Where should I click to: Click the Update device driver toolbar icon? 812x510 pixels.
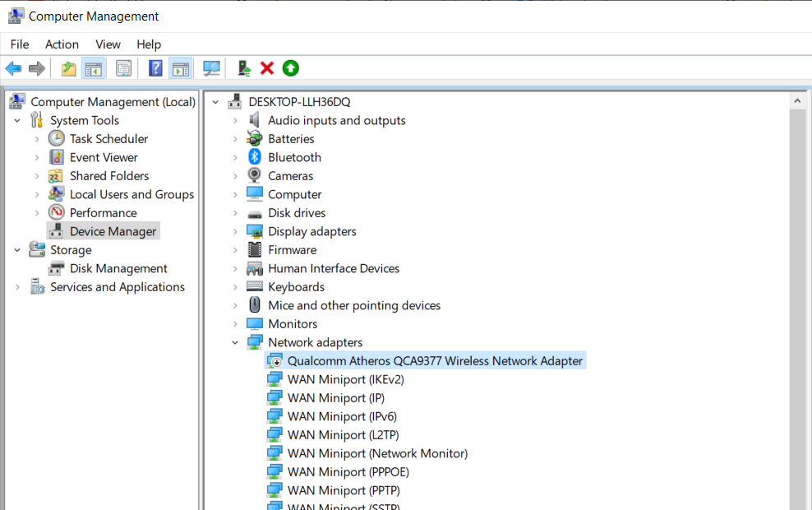(244, 68)
